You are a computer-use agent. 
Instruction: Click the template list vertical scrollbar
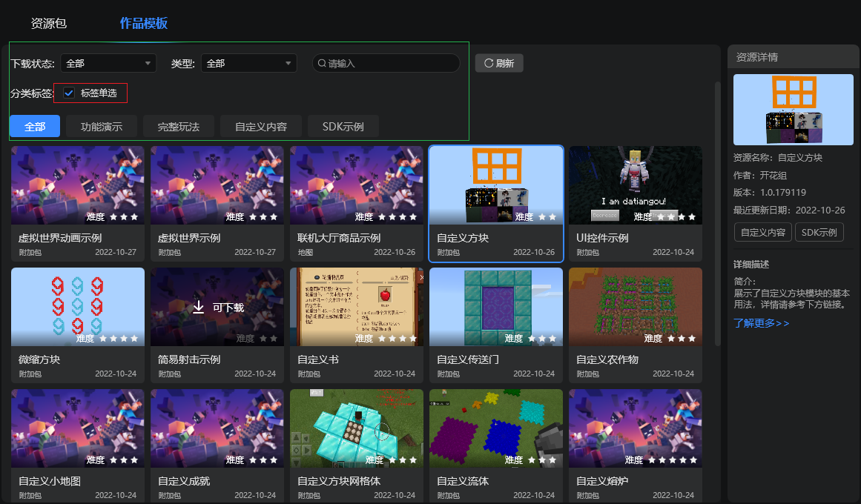(x=717, y=213)
